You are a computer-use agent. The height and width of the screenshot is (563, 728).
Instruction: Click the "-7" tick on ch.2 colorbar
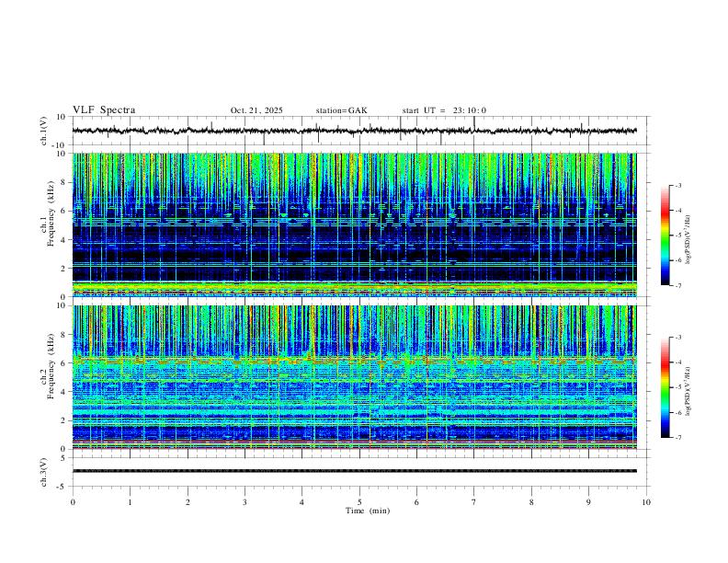click(678, 438)
